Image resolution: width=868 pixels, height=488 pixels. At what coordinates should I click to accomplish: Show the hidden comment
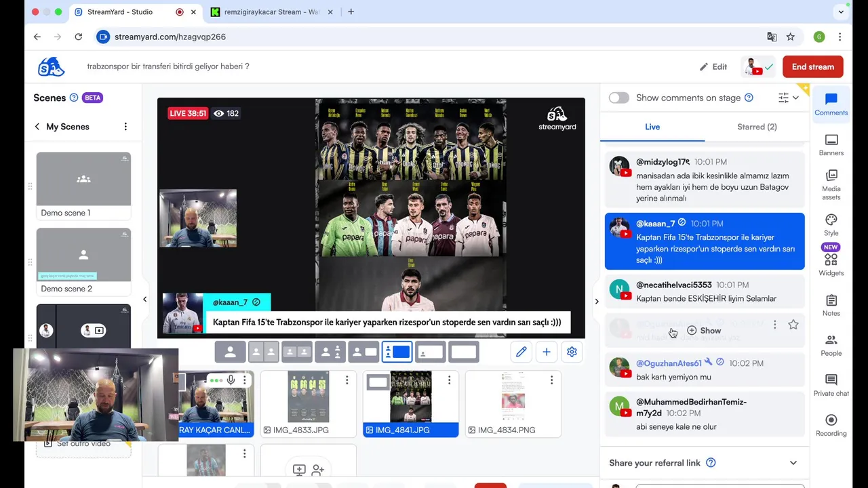tap(704, 331)
